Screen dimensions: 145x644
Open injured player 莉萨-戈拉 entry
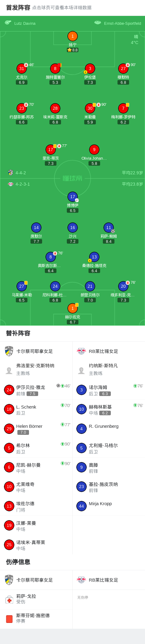[36, 599]
